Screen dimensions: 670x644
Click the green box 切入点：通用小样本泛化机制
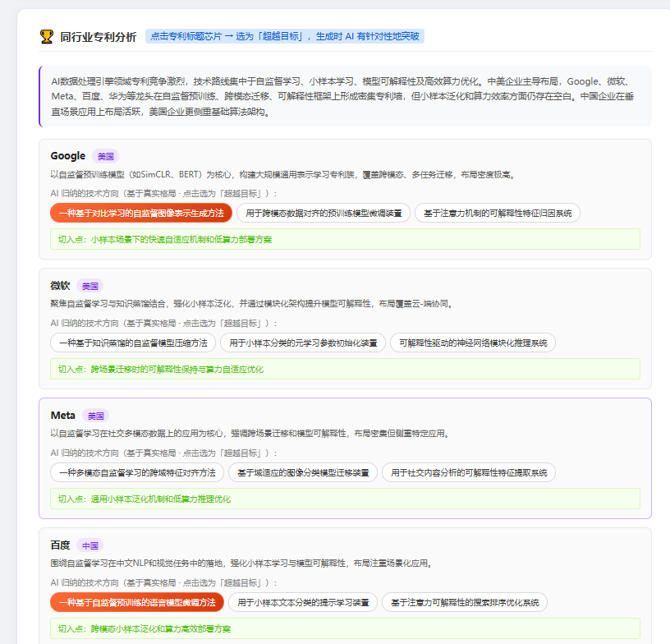coord(345,499)
